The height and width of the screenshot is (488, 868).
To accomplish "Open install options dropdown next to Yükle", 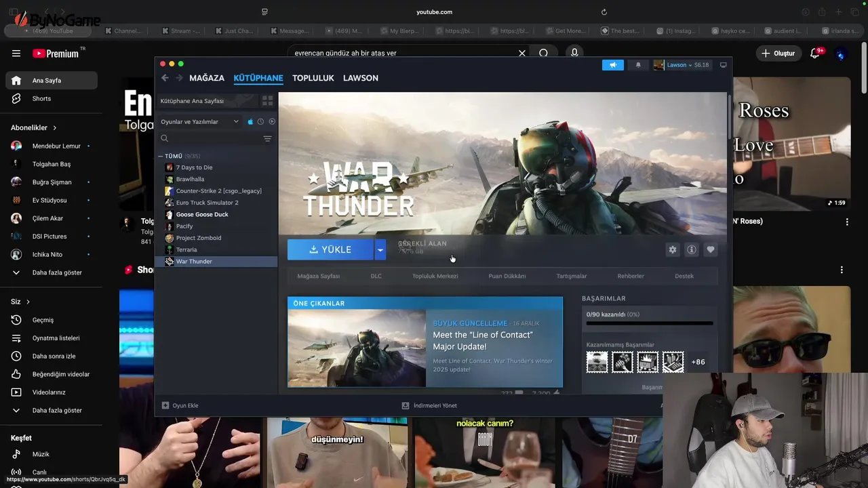I will click(380, 249).
